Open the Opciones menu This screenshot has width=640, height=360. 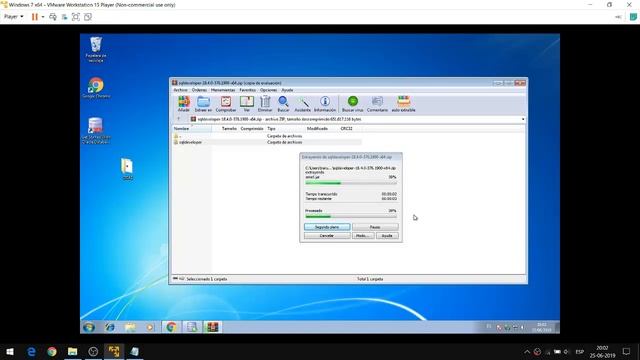tap(269, 90)
